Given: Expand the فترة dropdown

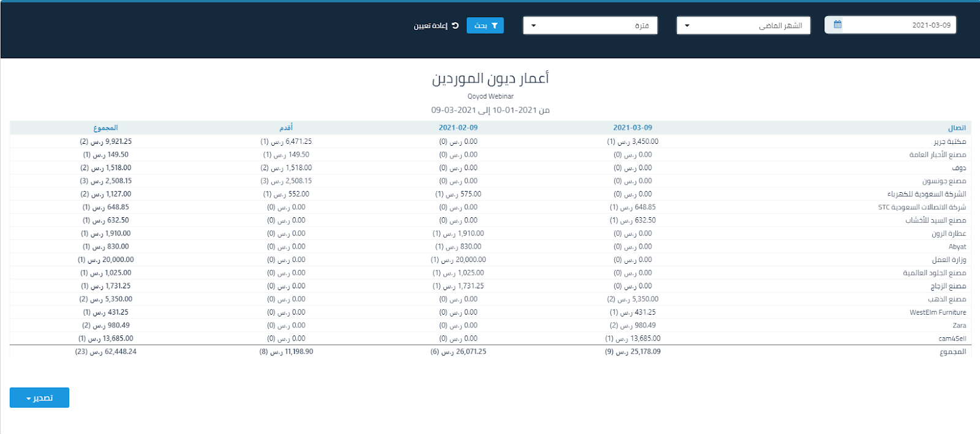Looking at the screenshot, I should point(590,26).
